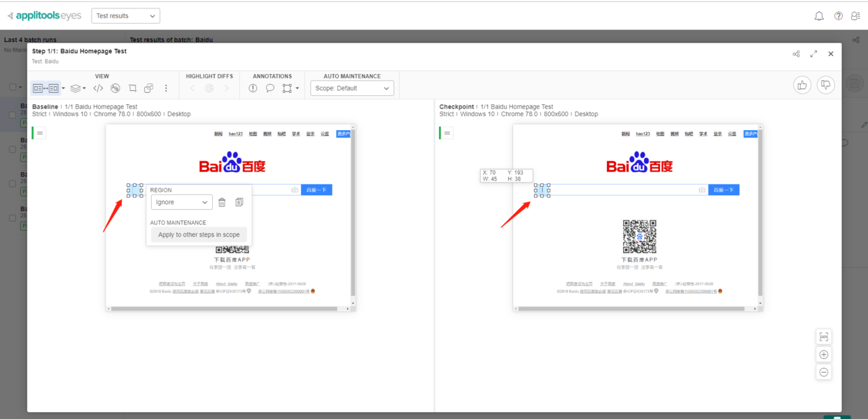Screen dimensions: 868x419
Task: Go to the previous highlighted diff
Action: 193,88
